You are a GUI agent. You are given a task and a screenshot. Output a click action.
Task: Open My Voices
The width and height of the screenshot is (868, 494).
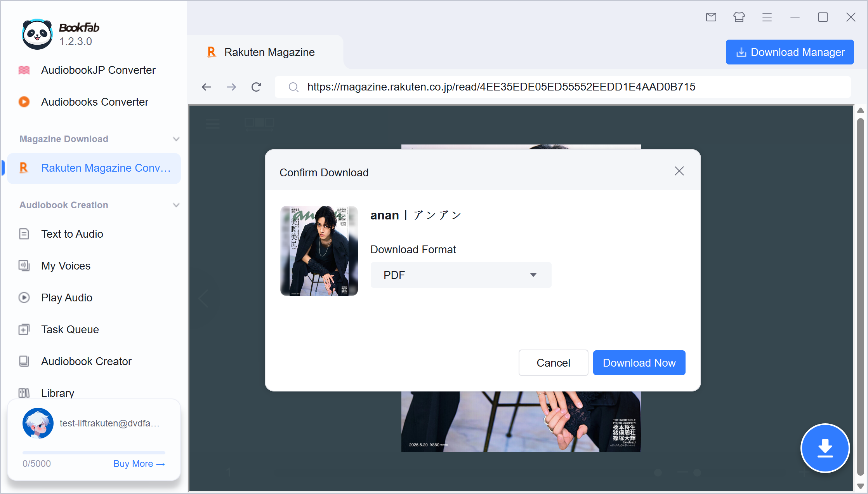pyautogui.click(x=94, y=266)
